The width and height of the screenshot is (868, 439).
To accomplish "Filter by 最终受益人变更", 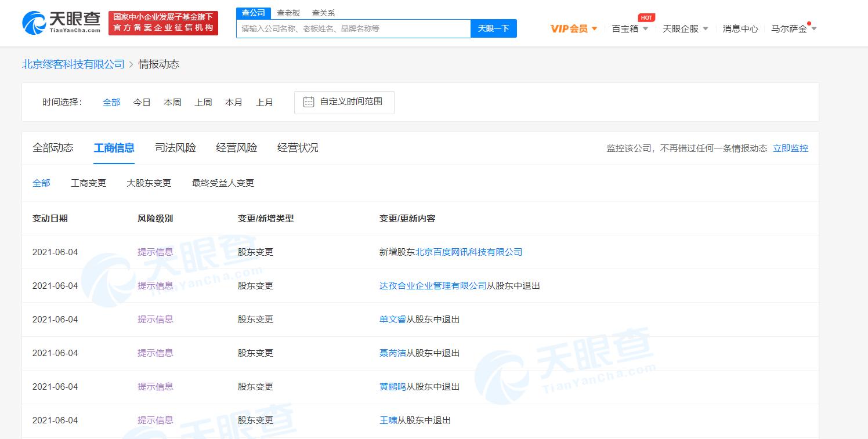I will point(223,183).
